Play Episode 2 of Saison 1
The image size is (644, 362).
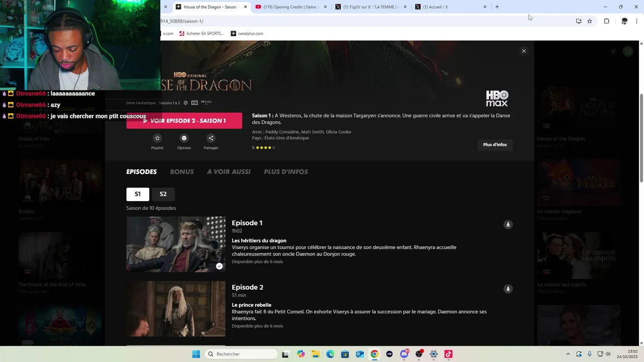(x=184, y=121)
